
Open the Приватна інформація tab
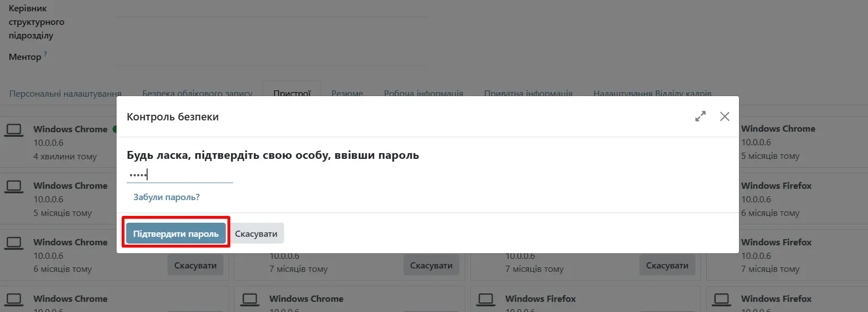[x=528, y=93]
